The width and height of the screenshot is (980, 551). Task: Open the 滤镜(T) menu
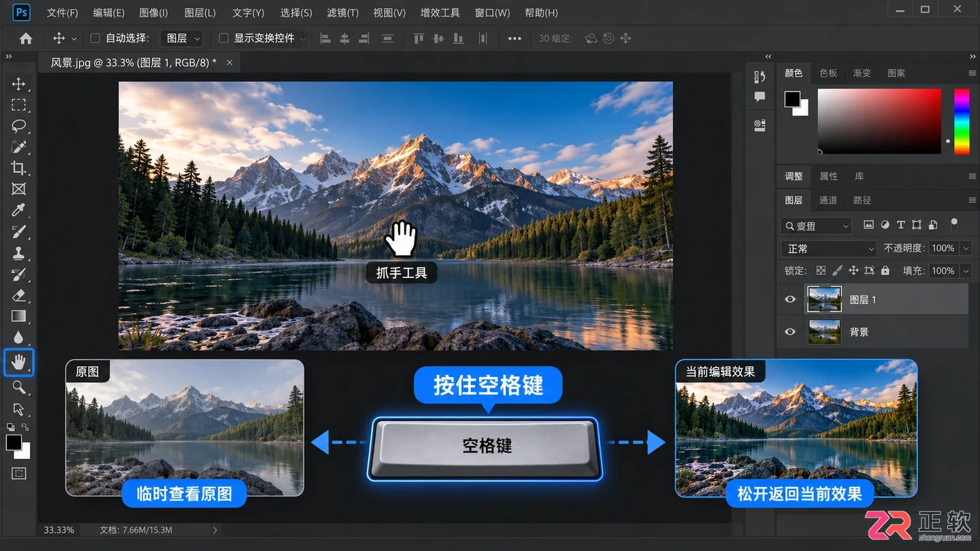point(342,13)
